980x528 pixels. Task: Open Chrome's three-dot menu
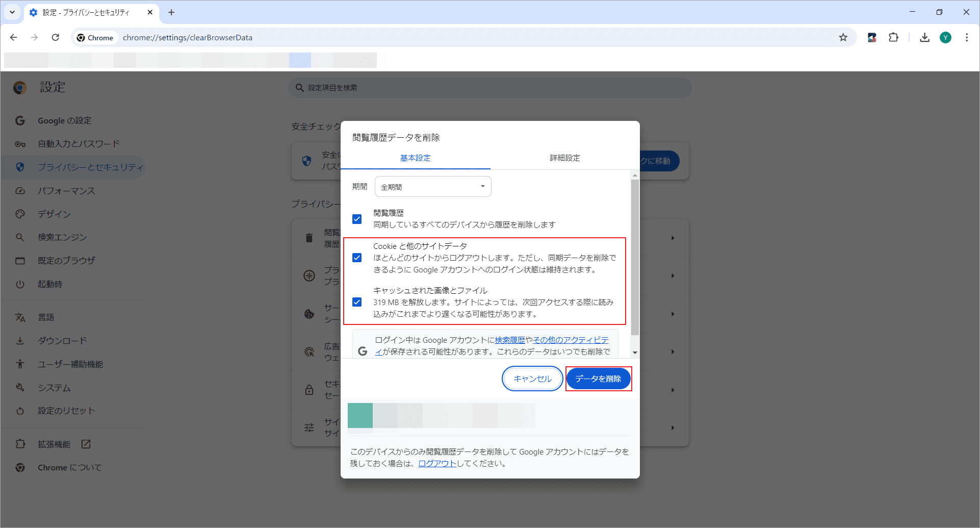(x=967, y=37)
